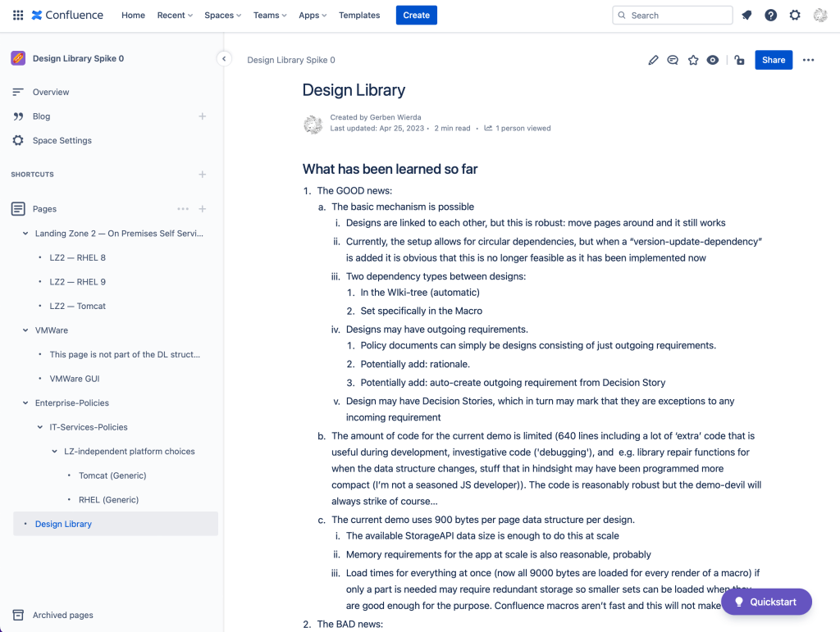The image size is (840, 632).
Task: Edit this page with the pencil icon
Action: point(653,60)
